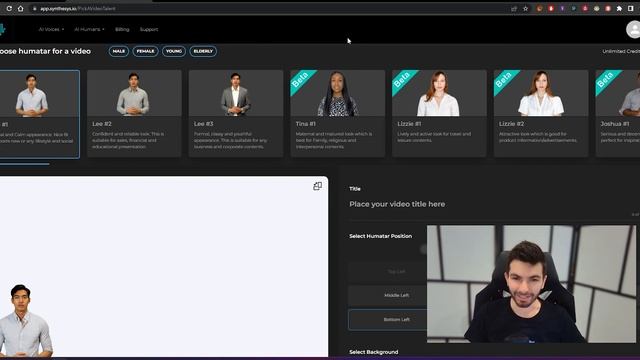The width and height of the screenshot is (640, 360).
Task: Filter humatars by YOUNG
Action: coord(174,51)
